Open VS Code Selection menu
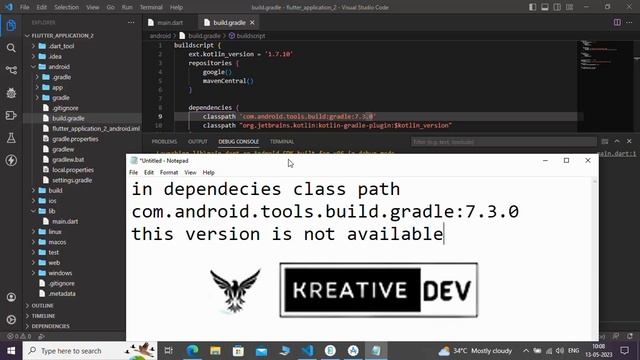This screenshot has width=640, height=360. point(66,7)
